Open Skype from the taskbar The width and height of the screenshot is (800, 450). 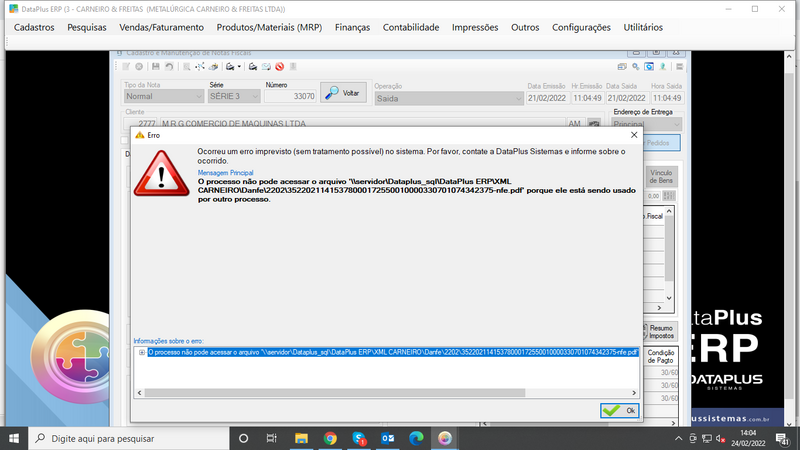pyautogui.click(x=359, y=438)
